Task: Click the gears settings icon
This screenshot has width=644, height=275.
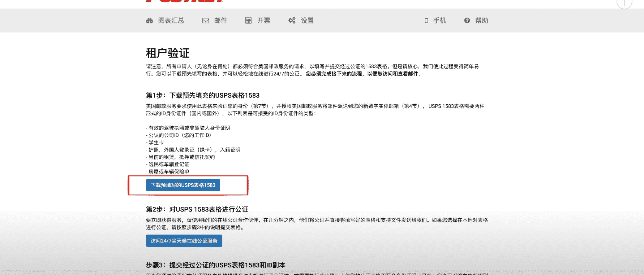Action: tap(292, 21)
